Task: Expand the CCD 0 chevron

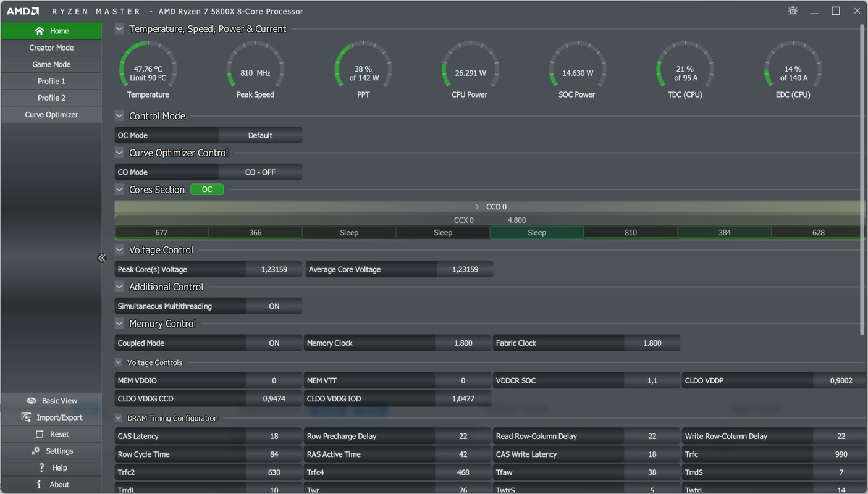Action: 477,207
